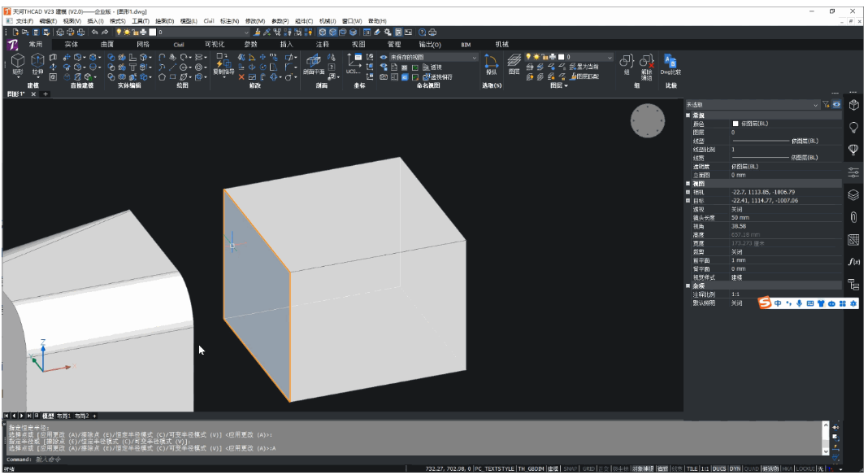Click the UCS coordinate icon
The image size is (868, 475).
(x=354, y=63)
